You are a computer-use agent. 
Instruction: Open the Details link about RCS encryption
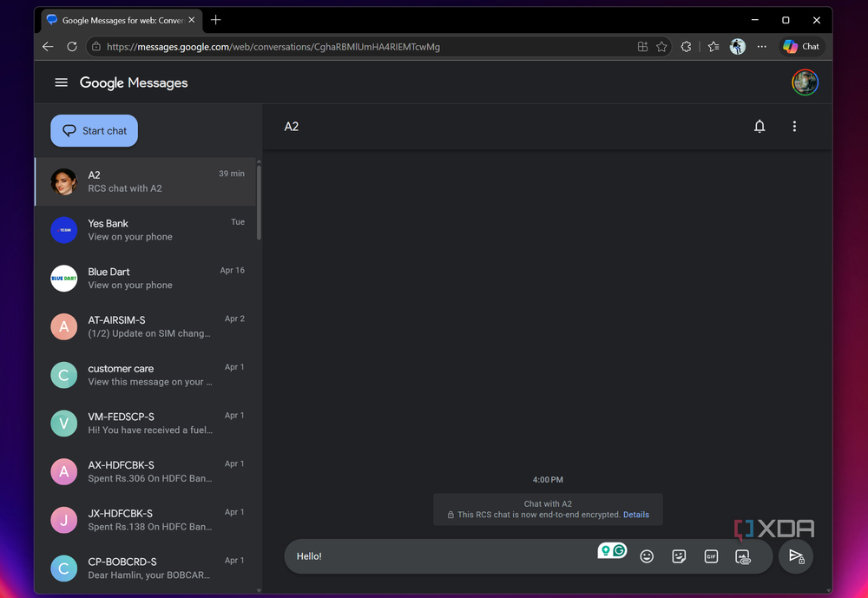point(636,515)
